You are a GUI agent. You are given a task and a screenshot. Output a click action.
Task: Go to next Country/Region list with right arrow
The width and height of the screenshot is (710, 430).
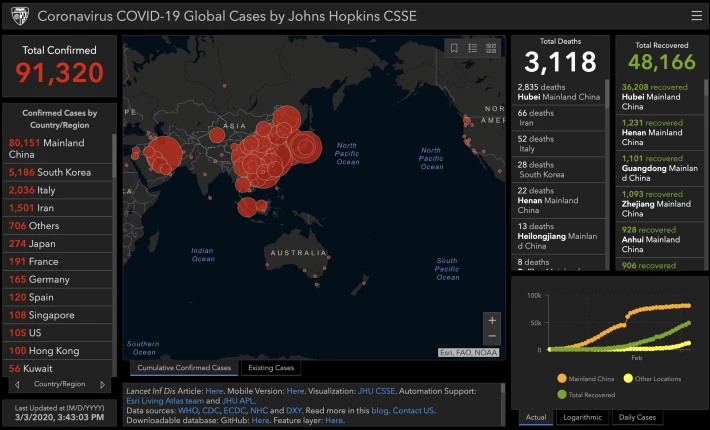102,384
